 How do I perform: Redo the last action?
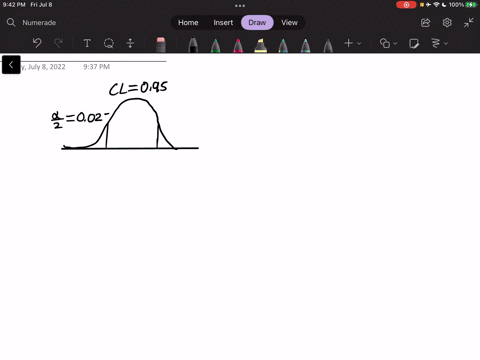point(58,43)
